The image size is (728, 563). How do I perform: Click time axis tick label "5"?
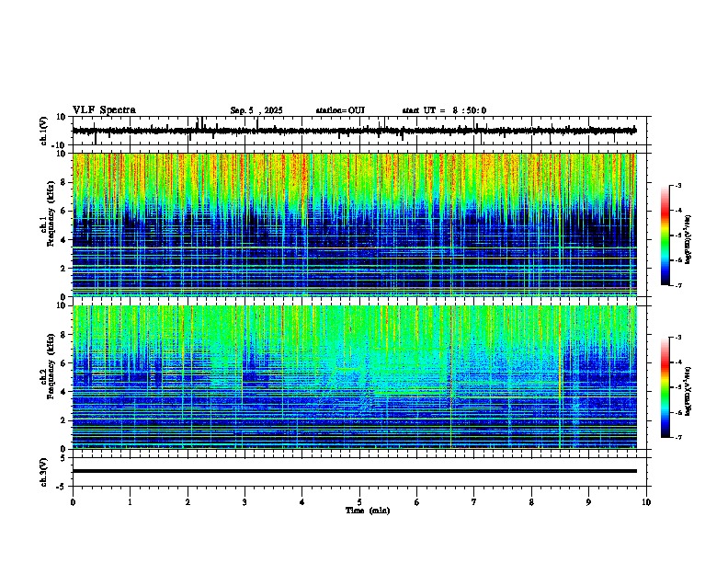359,502
